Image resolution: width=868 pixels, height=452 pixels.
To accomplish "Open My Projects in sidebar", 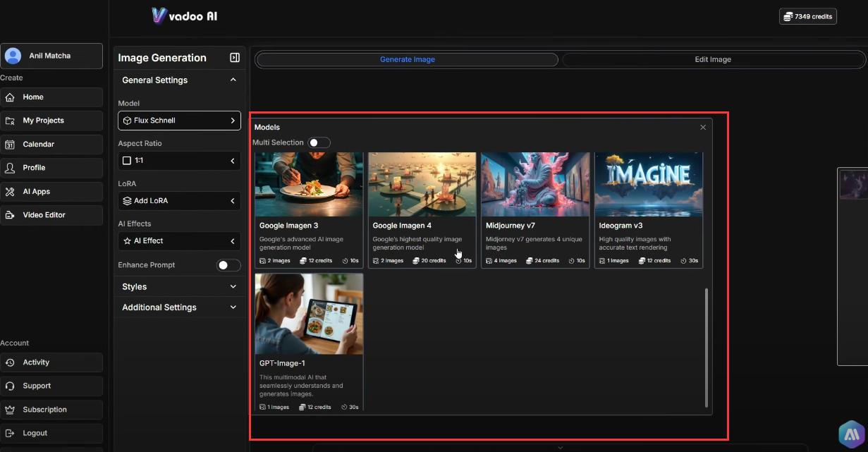I will tap(51, 121).
